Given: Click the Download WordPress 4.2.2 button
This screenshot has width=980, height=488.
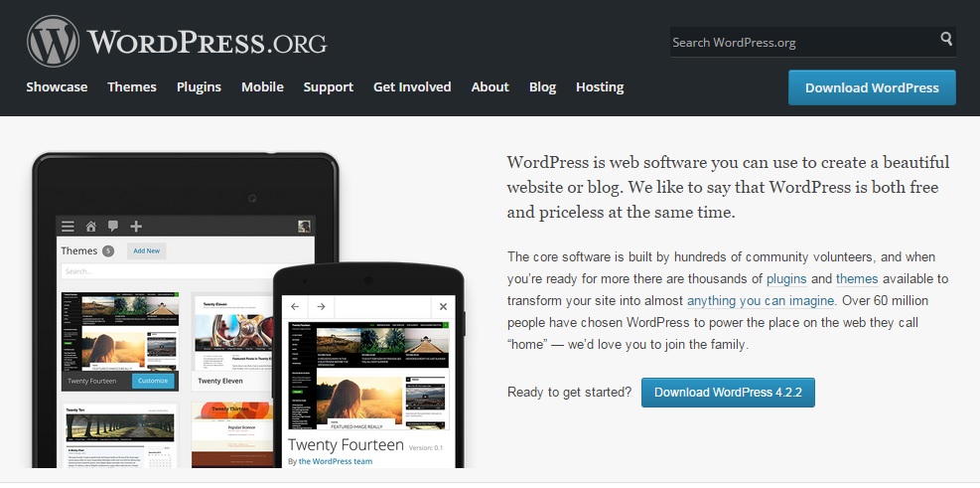Looking at the screenshot, I should click(x=728, y=393).
